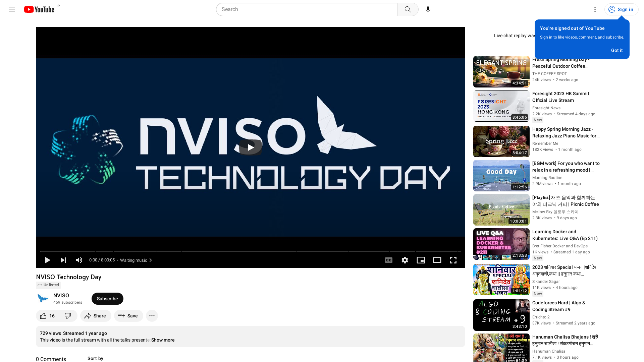This screenshot has height=362, width=644.
Task: Open Learning Docker and Kubernetes Live Q&A thumbnail
Action: [501, 244]
